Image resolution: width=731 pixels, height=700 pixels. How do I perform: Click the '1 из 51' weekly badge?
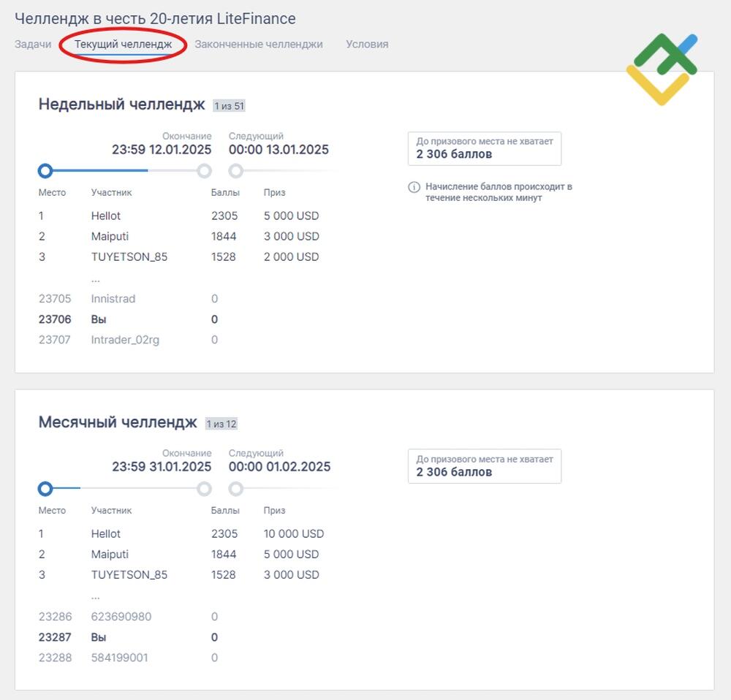(x=229, y=106)
